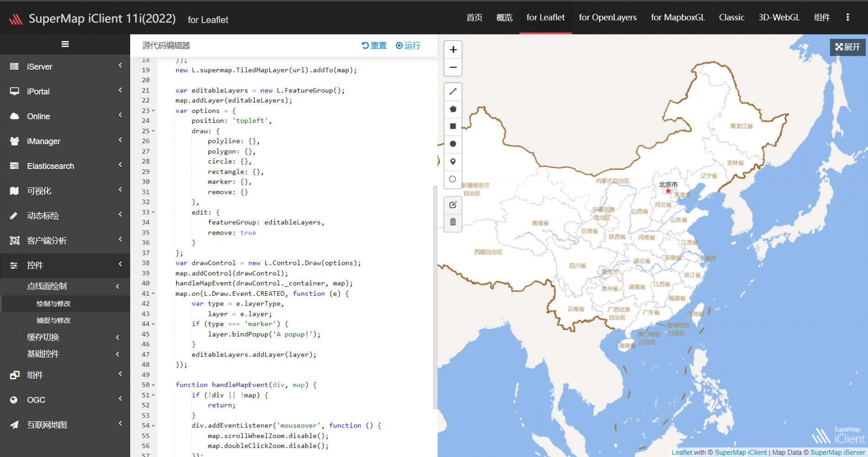Select the 捕捉与修改 example

pos(54,320)
